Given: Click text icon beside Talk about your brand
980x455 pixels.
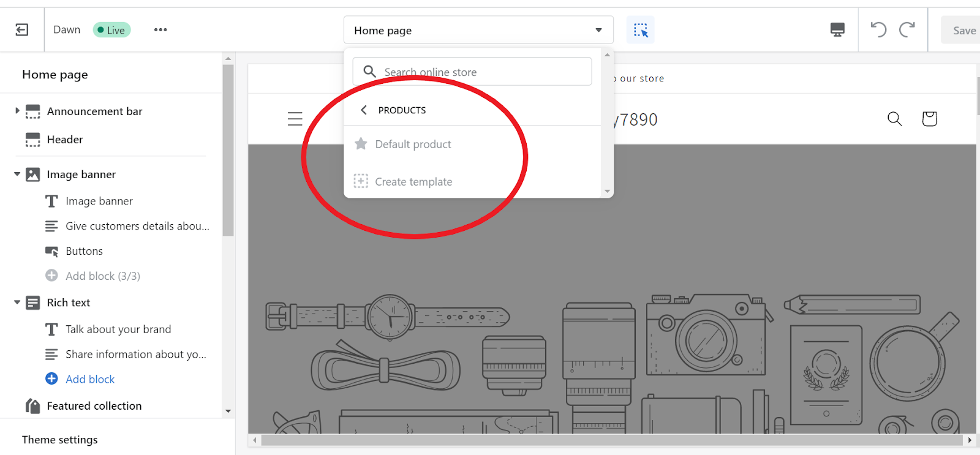Looking at the screenshot, I should pyautogui.click(x=51, y=329).
